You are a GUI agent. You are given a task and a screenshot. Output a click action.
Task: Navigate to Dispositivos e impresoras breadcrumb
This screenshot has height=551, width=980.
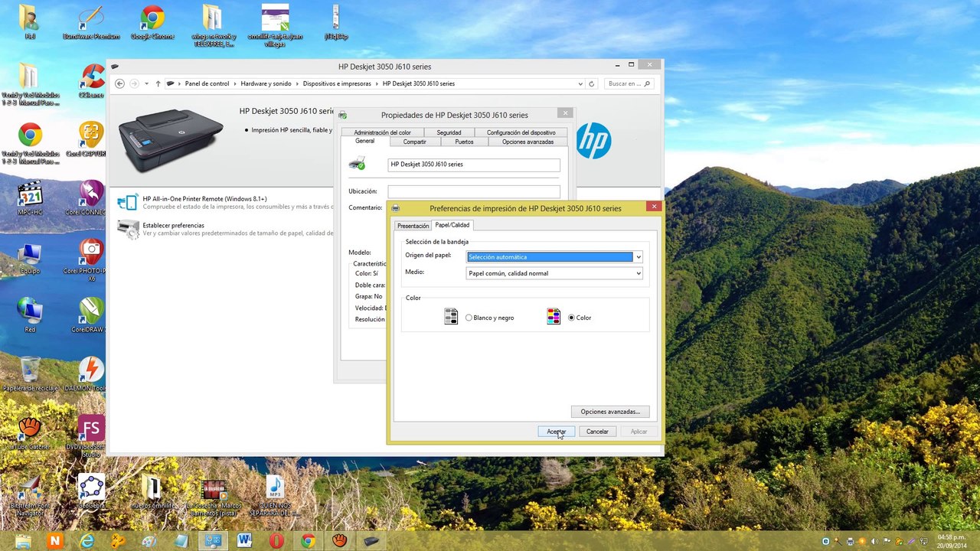point(337,83)
